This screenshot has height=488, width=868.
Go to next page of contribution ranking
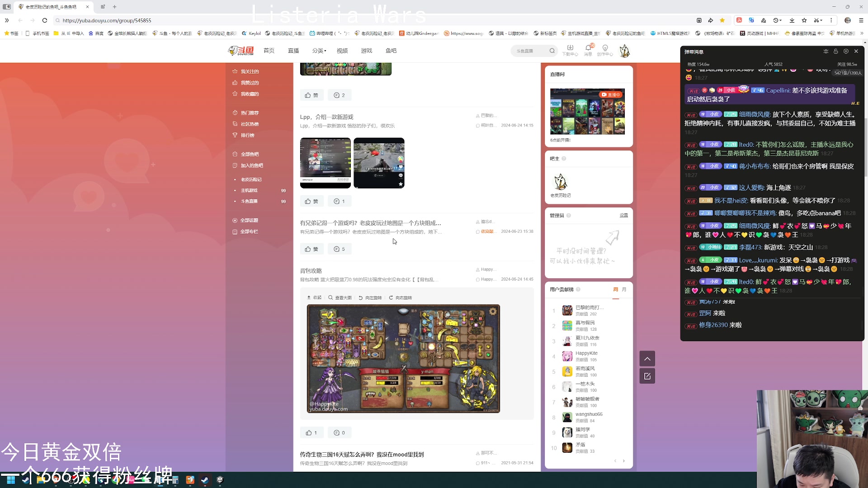(x=624, y=461)
